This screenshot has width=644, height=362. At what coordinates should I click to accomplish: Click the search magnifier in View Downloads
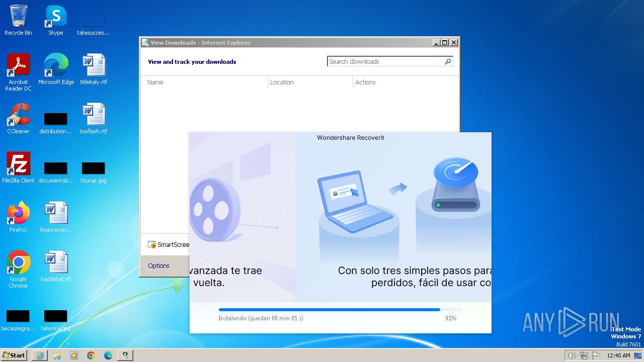click(448, 61)
